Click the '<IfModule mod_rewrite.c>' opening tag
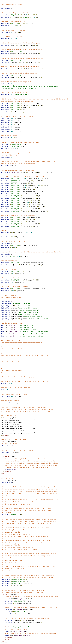The height and width of the screenshot is (644, 72). (x=9, y=480)
